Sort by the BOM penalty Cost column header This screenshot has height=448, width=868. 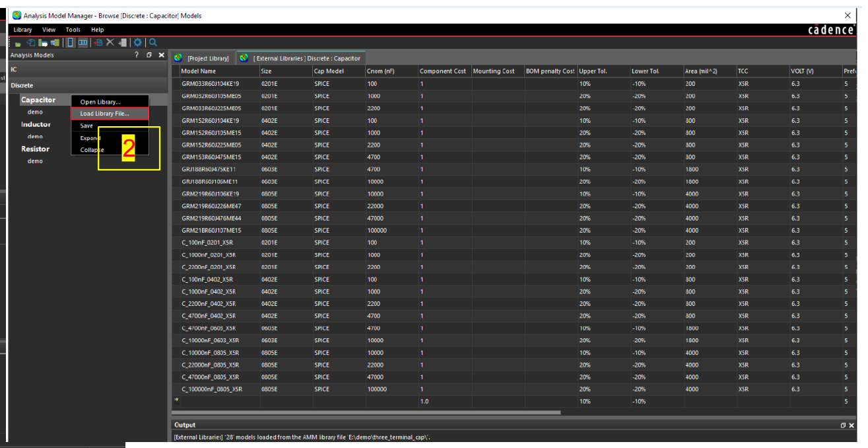click(551, 71)
